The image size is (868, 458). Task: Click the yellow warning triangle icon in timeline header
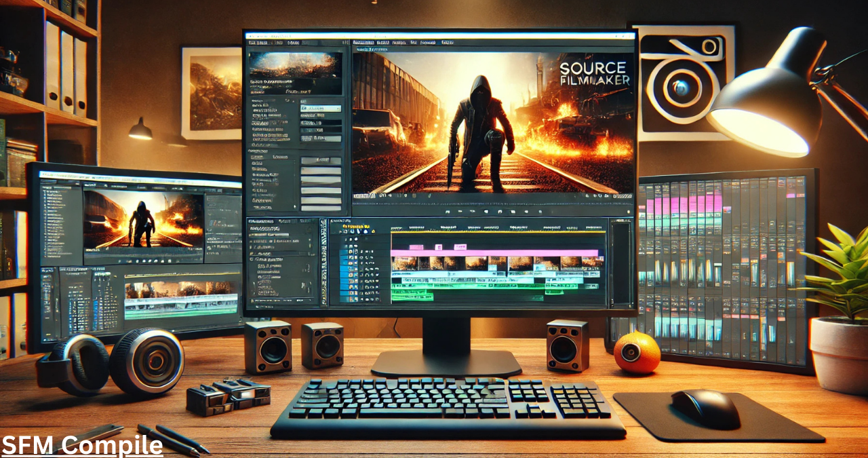(x=373, y=231)
